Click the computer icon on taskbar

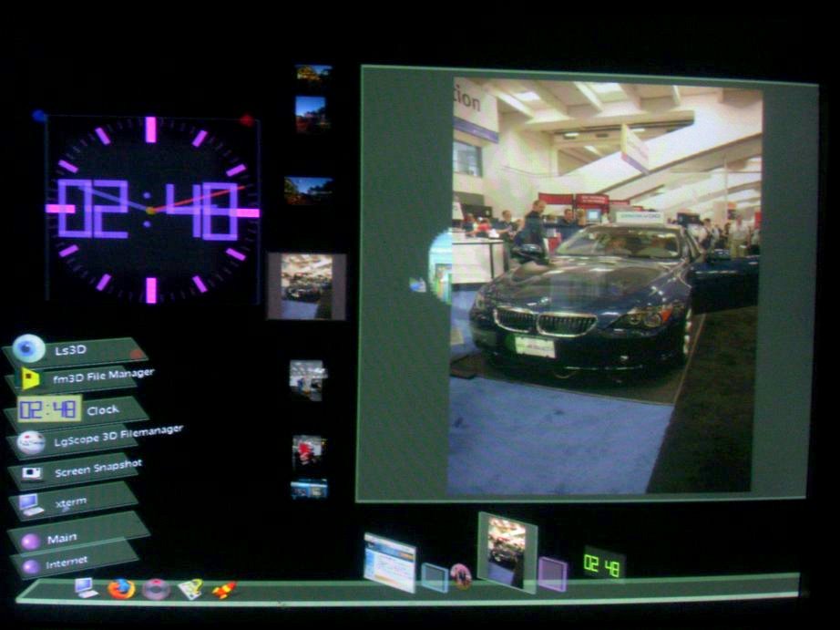coord(87,587)
